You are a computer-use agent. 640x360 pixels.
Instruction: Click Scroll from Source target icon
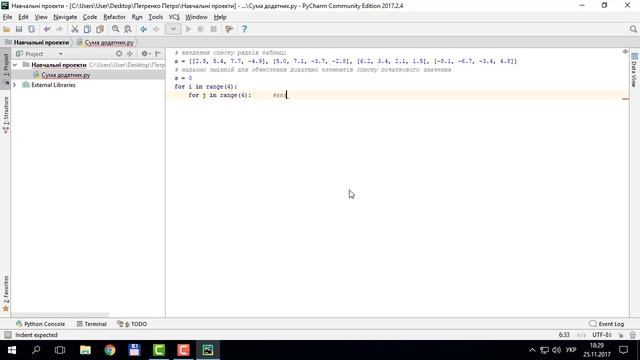[119, 54]
